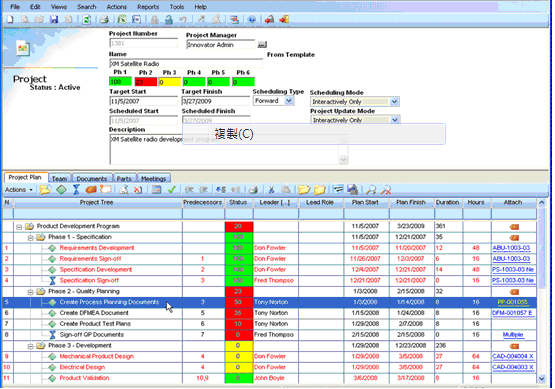
Task: Click the New document icon in top toolbar
Action: [x=10, y=19]
